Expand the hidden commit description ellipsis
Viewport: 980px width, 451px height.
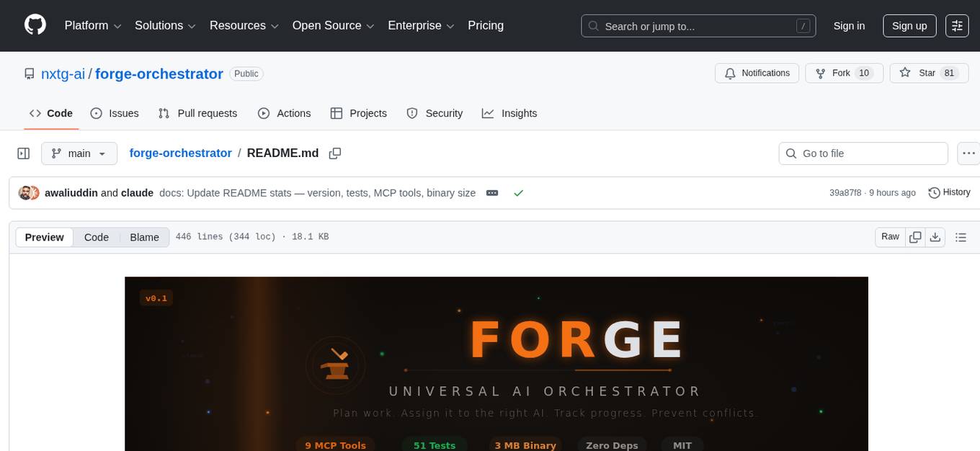pyautogui.click(x=492, y=192)
